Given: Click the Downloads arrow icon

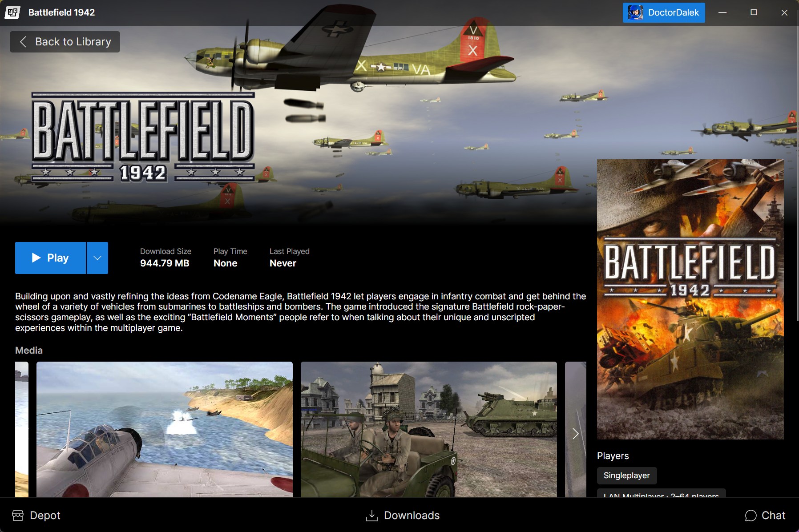Looking at the screenshot, I should point(371,515).
